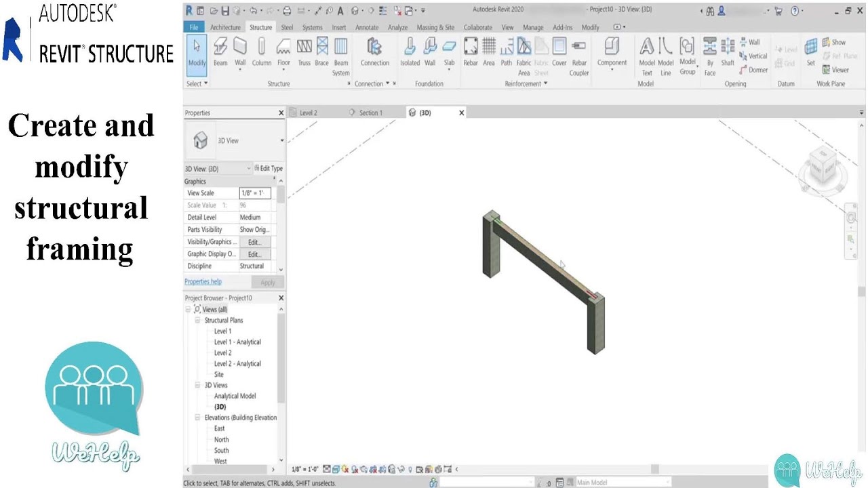The height and width of the screenshot is (488, 868).
Task: Open the Massing & Site tab
Action: [x=435, y=27]
